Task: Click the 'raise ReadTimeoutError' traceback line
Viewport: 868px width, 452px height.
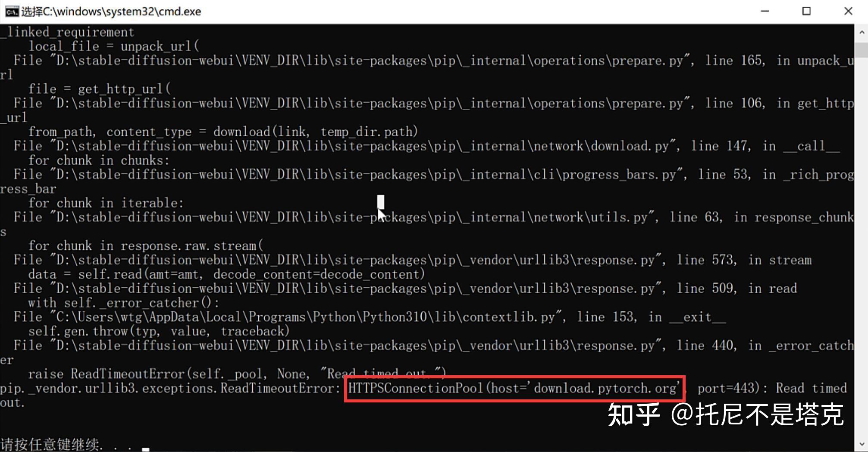Action: (237, 374)
